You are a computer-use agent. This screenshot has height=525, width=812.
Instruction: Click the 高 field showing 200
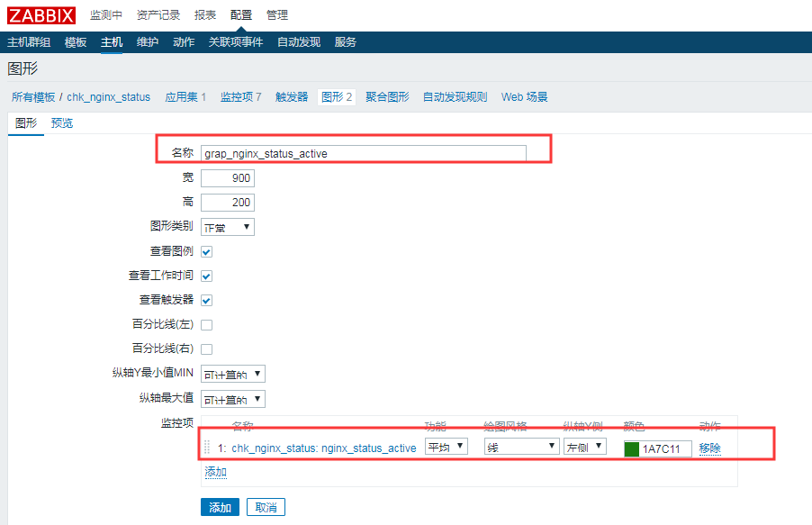[228, 202]
